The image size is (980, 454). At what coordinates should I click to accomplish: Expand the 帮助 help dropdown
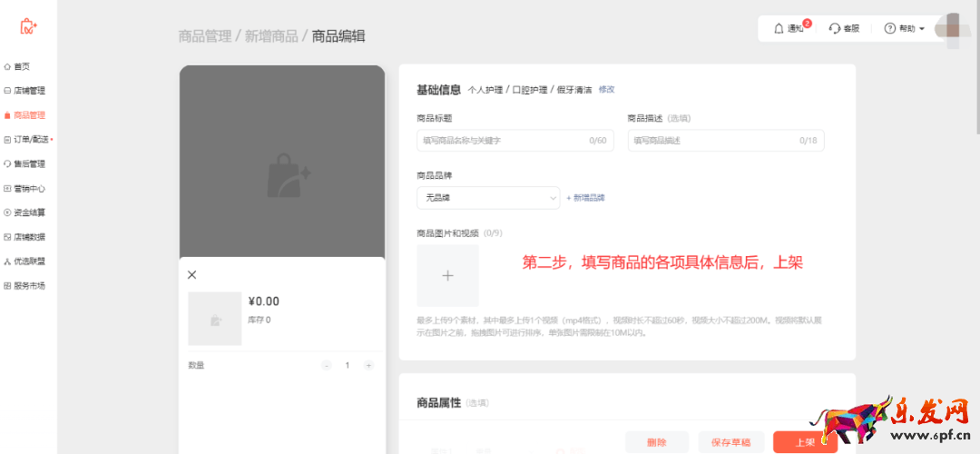coord(905,29)
